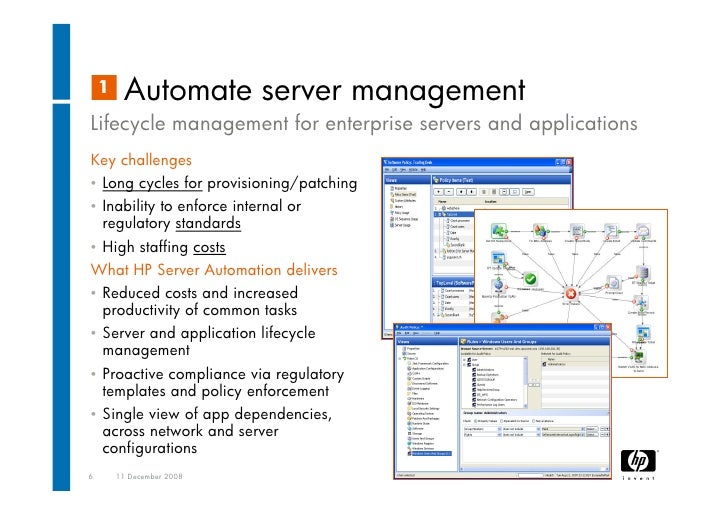Click the underlined 'costs' text
Image resolution: width=728 pixels, height=514 pixels.
click(x=209, y=247)
